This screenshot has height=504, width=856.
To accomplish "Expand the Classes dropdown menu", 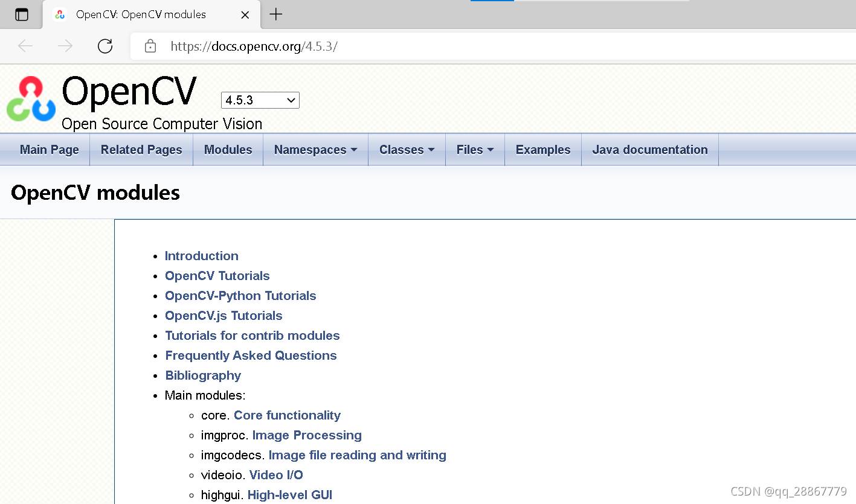I will point(407,150).
